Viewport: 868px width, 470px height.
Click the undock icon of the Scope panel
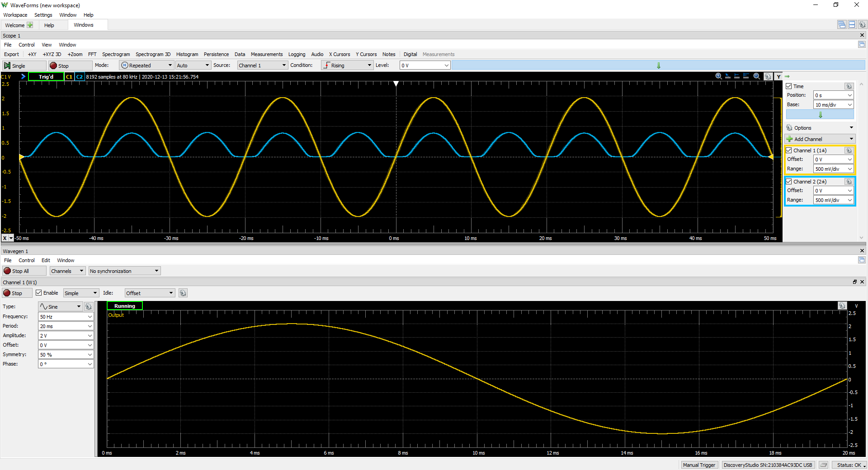point(862,44)
